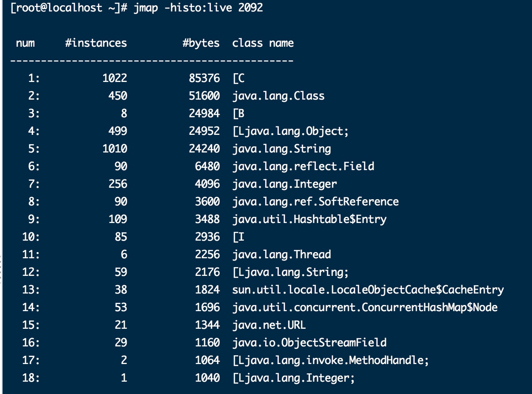Image resolution: width=532 pixels, height=394 pixels.
Task: Click the [Ljava.lang.invoke.MethodHandle; entry
Action: click(x=331, y=361)
